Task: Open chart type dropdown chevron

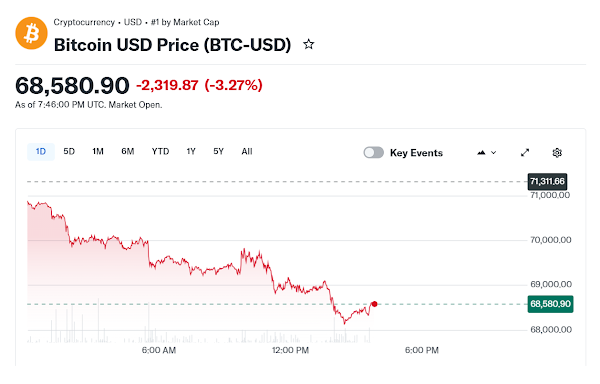Action: [x=494, y=153]
